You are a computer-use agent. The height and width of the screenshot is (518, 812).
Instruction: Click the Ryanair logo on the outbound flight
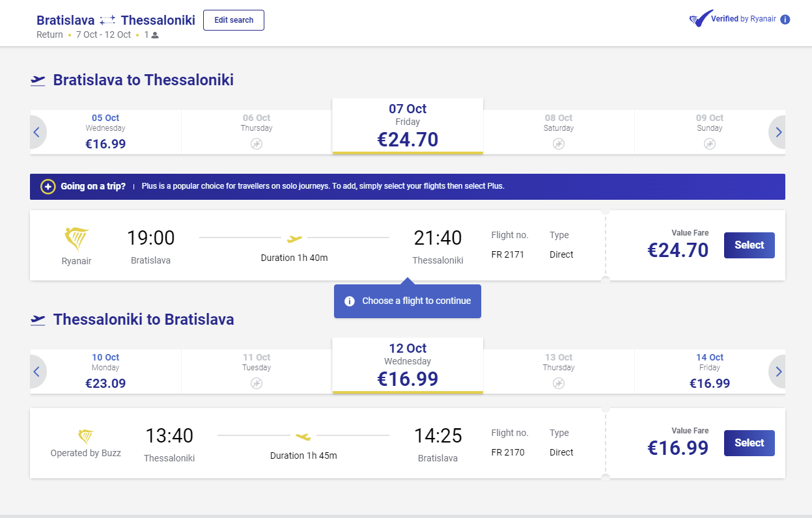tap(76, 238)
